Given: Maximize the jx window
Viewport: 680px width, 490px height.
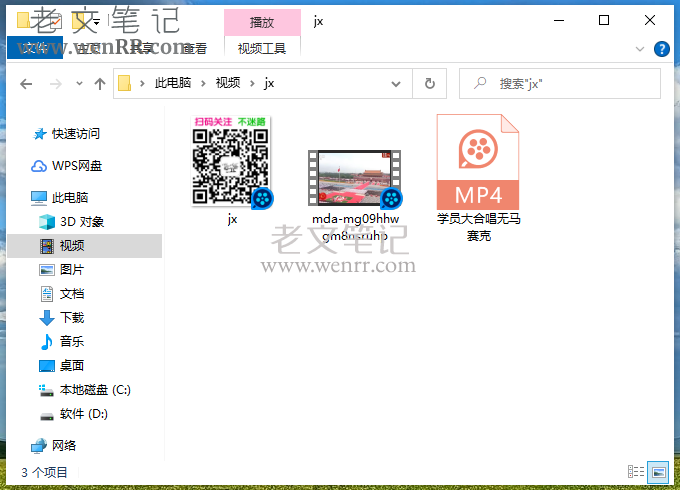Looking at the screenshot, I should click(604, 20).
